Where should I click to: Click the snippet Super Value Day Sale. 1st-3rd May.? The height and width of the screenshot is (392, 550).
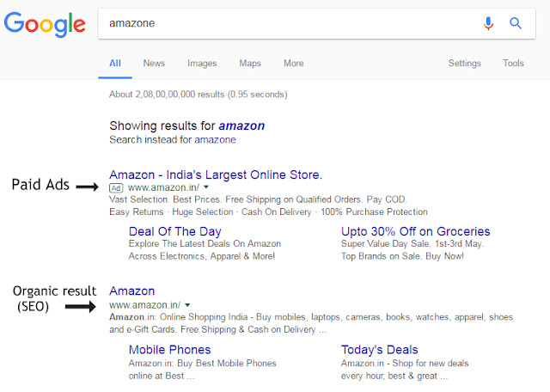412,244
